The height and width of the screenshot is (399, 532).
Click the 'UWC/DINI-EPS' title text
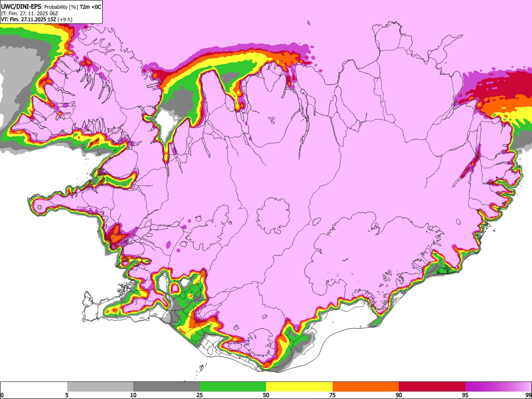tap(21, 7)
